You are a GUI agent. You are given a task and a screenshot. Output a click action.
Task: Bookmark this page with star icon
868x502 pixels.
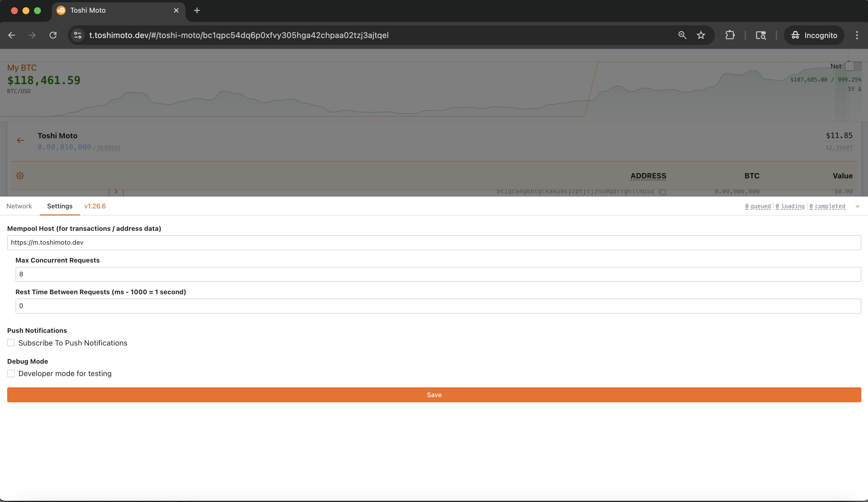701,35
